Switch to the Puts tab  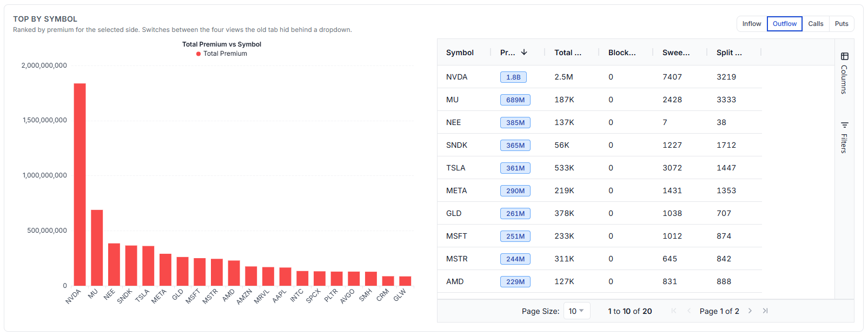pyautogui.click(x=842, y=24)
